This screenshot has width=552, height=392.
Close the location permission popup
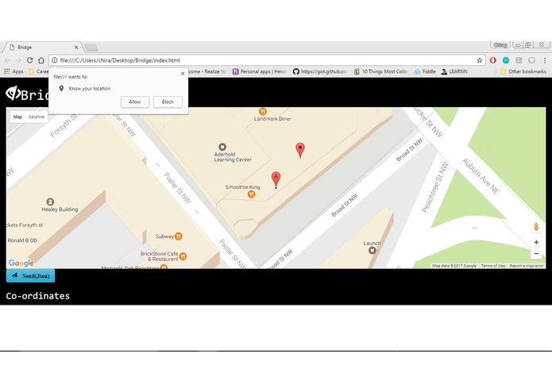(183, 74)
